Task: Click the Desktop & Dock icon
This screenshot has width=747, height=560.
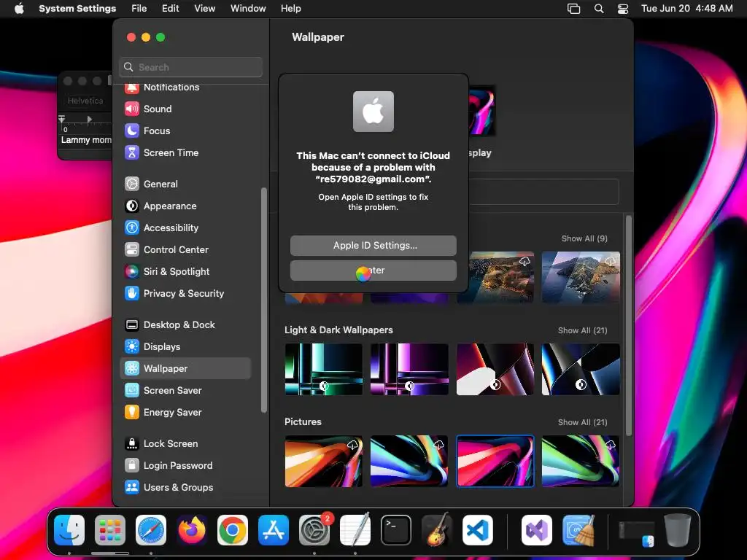Action: [x=132, y=324]
